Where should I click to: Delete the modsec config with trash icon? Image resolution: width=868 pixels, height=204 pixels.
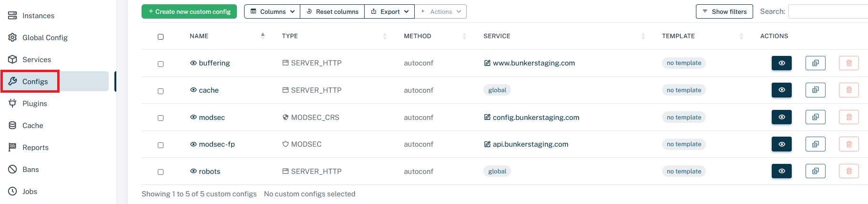848,117
